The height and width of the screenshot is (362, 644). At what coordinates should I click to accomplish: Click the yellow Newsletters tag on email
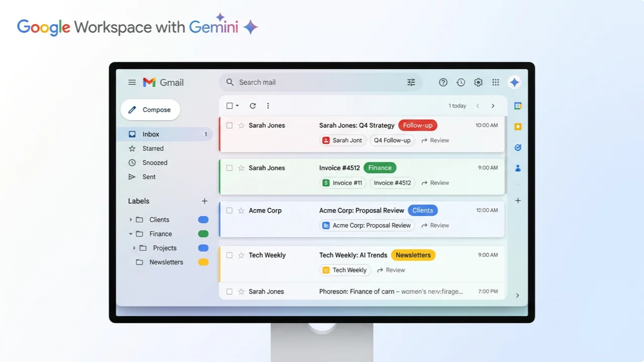(413, 255)
